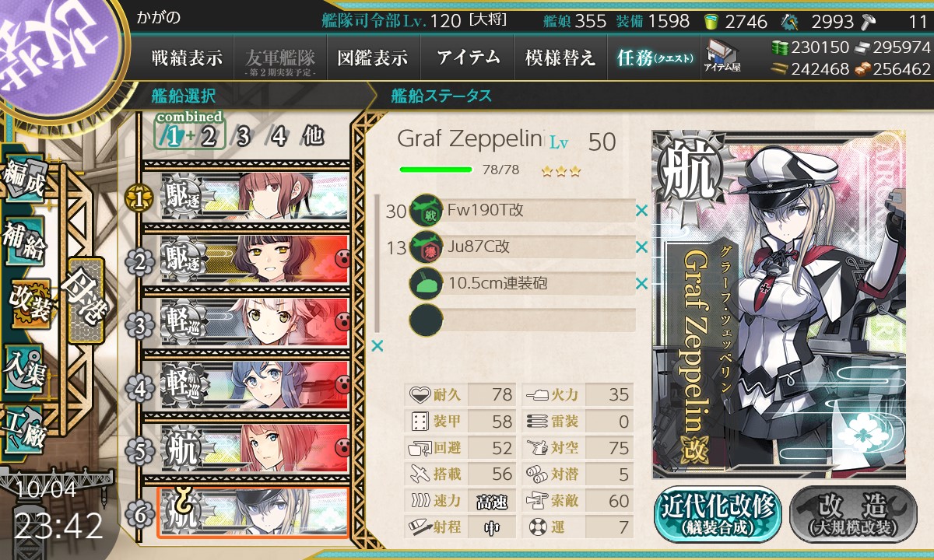Open the 任務 quest menu

coord(653,58)
